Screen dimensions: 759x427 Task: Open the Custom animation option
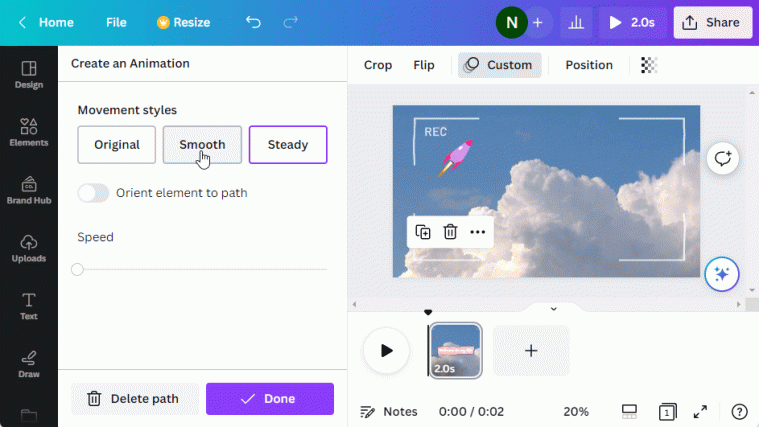tap(500, 65)
